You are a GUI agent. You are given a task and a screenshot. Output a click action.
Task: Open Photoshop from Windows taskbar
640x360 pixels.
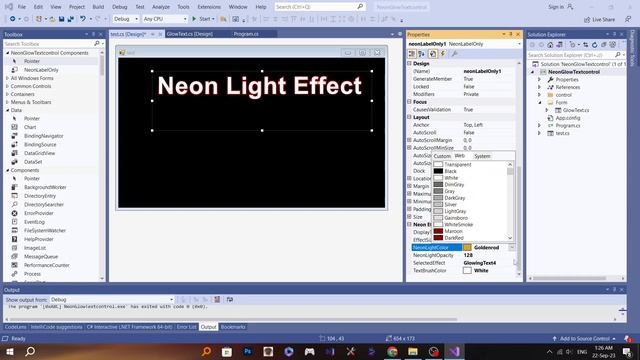[x=247, y=351]
